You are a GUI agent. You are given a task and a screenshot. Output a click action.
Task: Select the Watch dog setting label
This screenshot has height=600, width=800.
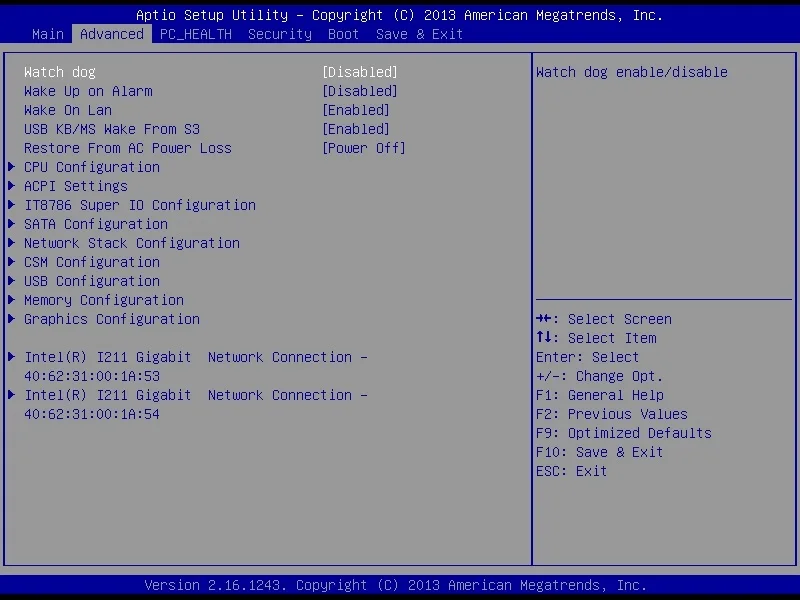[x=60, y=72]
